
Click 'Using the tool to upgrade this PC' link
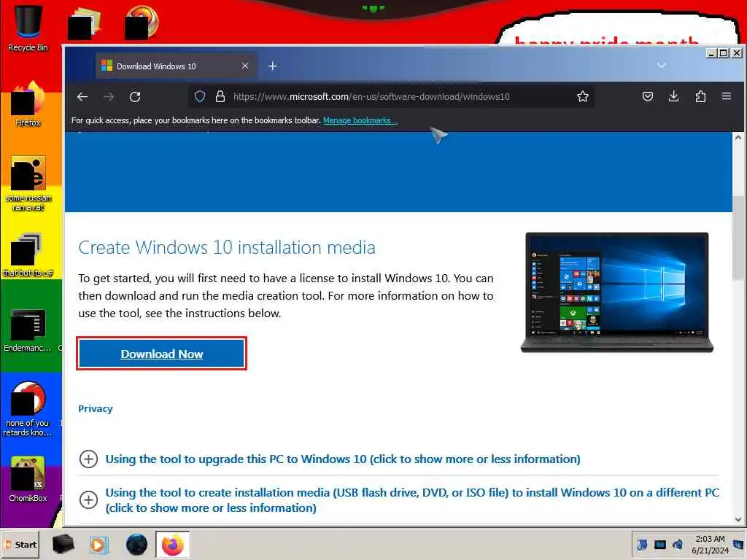click(x=343, y=459)
